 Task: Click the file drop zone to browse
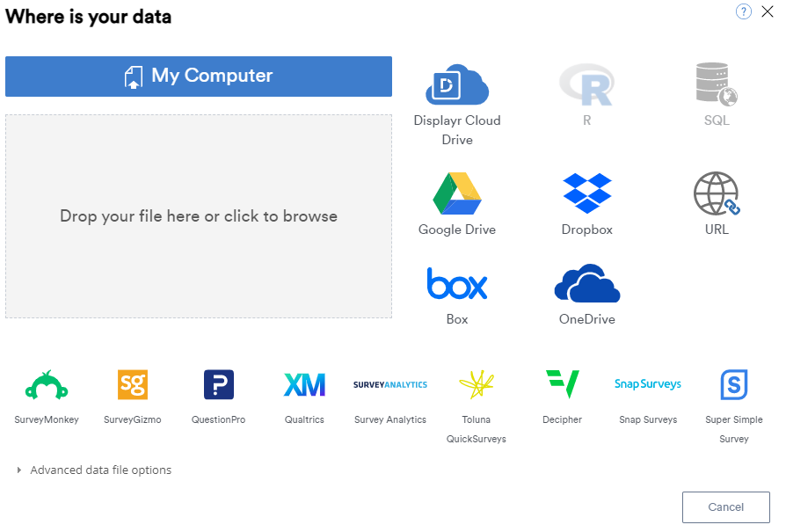click(x=199, y=216)
